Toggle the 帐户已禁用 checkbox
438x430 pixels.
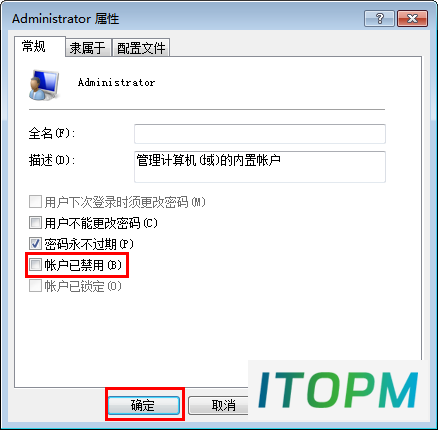tap(35, 265)
